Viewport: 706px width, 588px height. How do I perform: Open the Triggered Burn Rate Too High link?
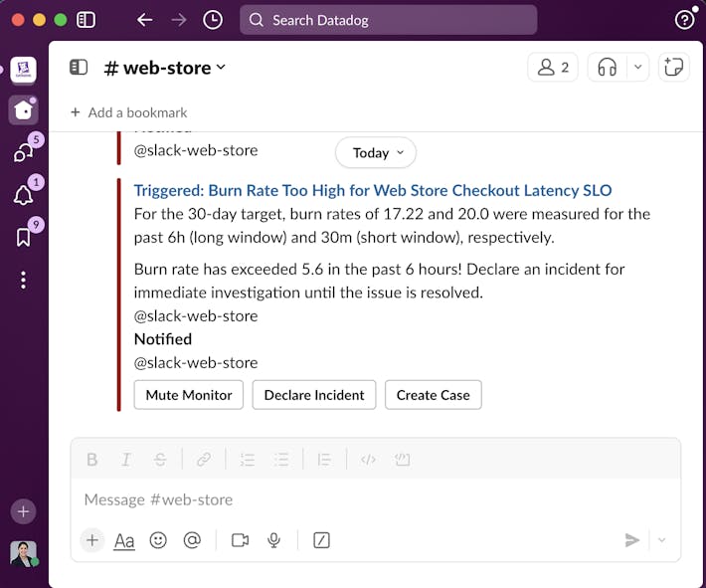pyautogui.click(x=373, y=190)
